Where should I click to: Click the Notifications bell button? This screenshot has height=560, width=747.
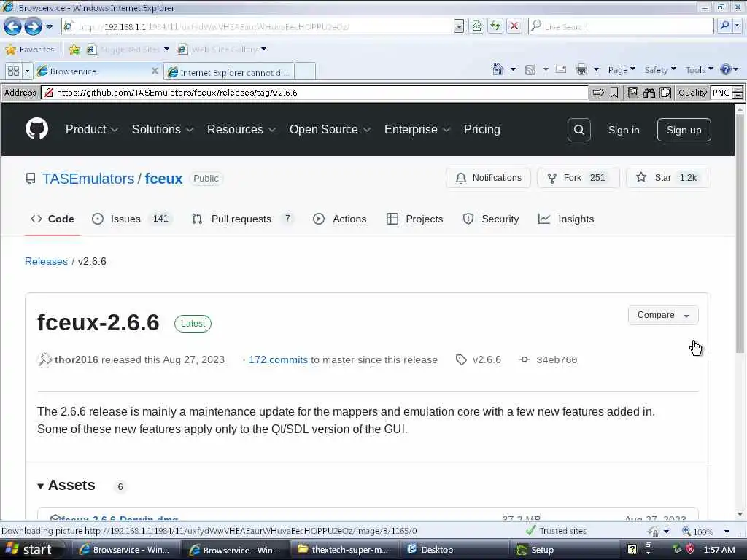[488, 178]
